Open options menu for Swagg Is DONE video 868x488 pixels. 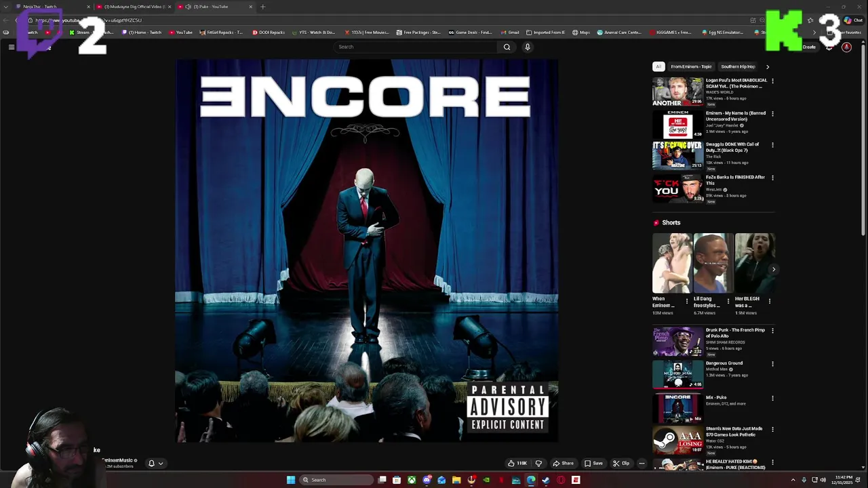772,145
